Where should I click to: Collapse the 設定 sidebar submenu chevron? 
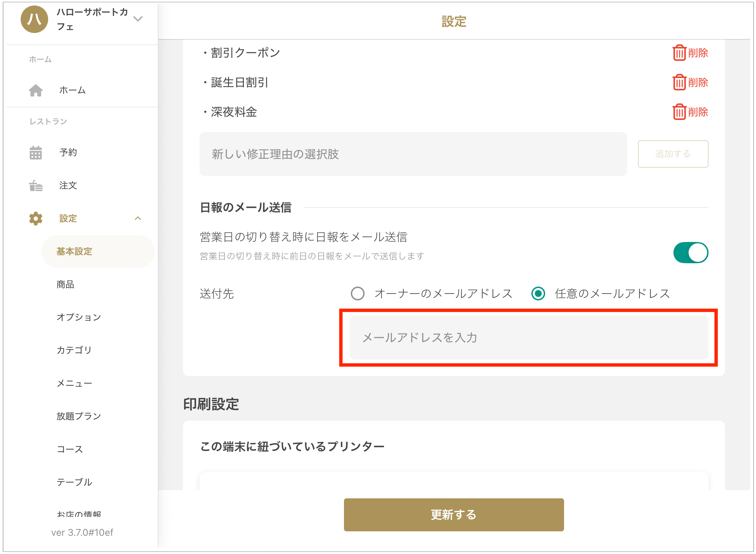138,219
